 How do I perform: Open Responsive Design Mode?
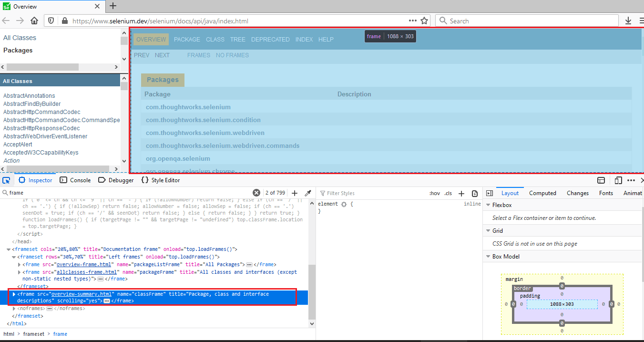tap(618, 180)
